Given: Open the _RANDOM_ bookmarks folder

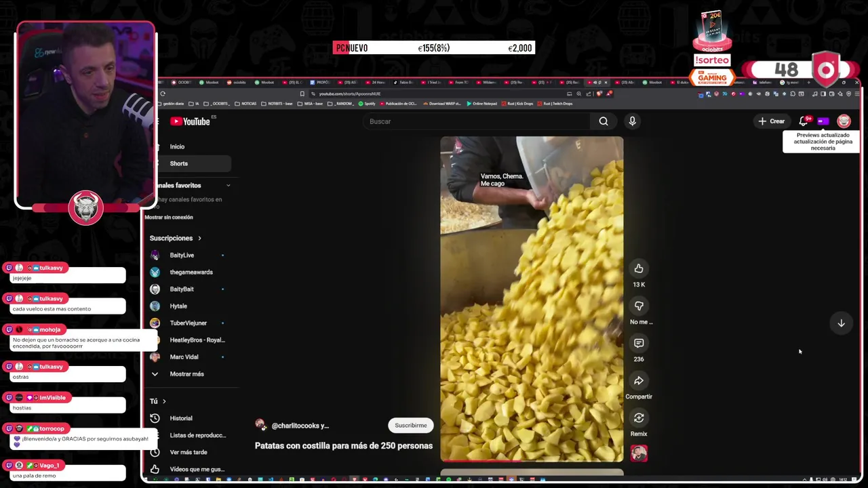Looking at the screenshot, I should (340, 104).
